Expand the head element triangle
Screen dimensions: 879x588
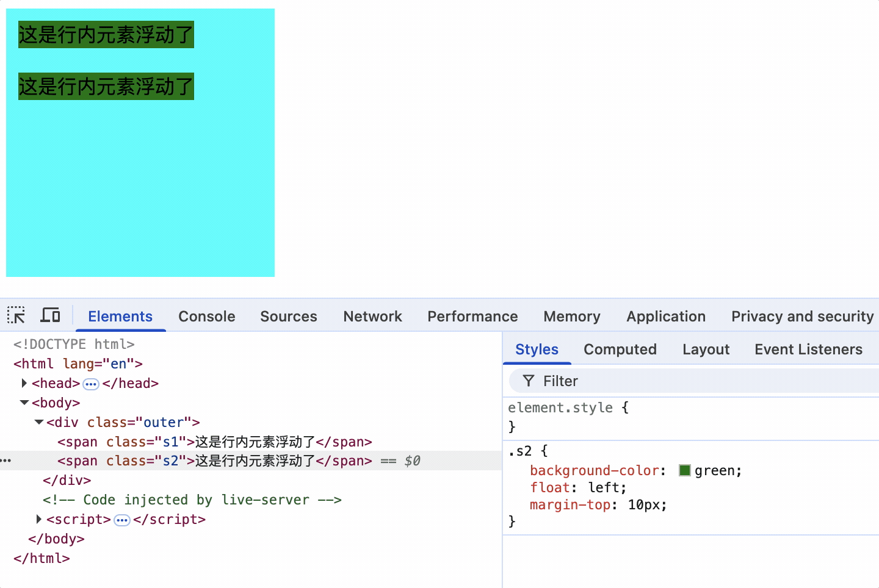[x=24, y=383]
